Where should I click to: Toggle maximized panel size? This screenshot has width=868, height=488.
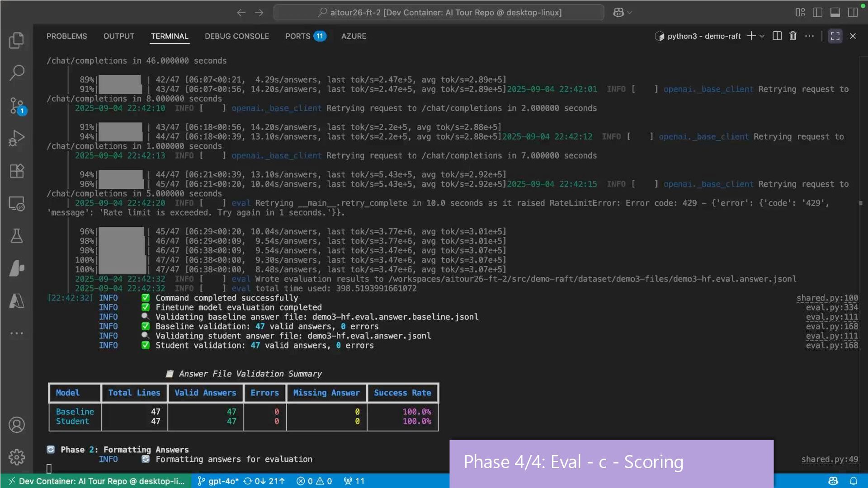835,36
